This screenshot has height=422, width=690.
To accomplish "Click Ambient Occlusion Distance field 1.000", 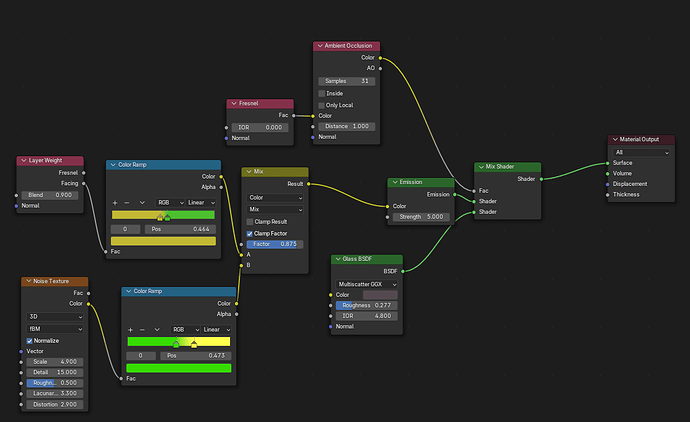I will click(347, 126).
